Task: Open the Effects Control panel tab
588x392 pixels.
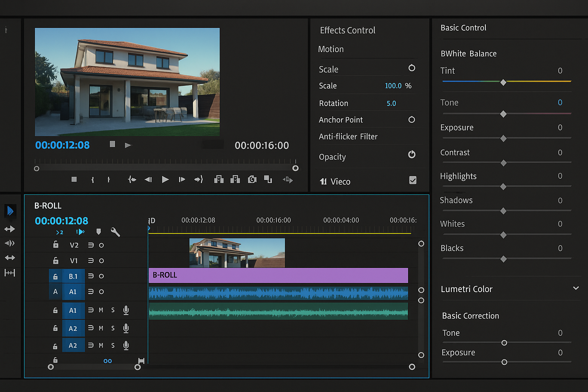Action: (x=348, y=30)
